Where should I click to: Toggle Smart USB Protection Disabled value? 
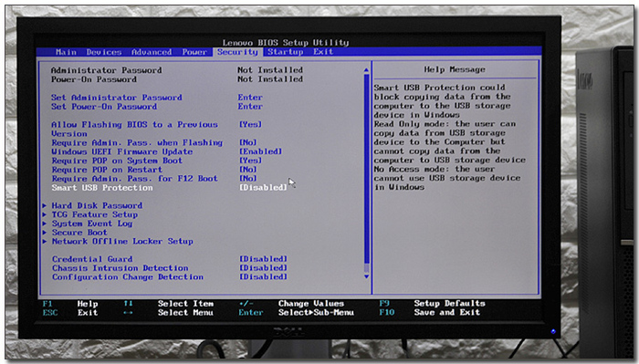point(263,187)
